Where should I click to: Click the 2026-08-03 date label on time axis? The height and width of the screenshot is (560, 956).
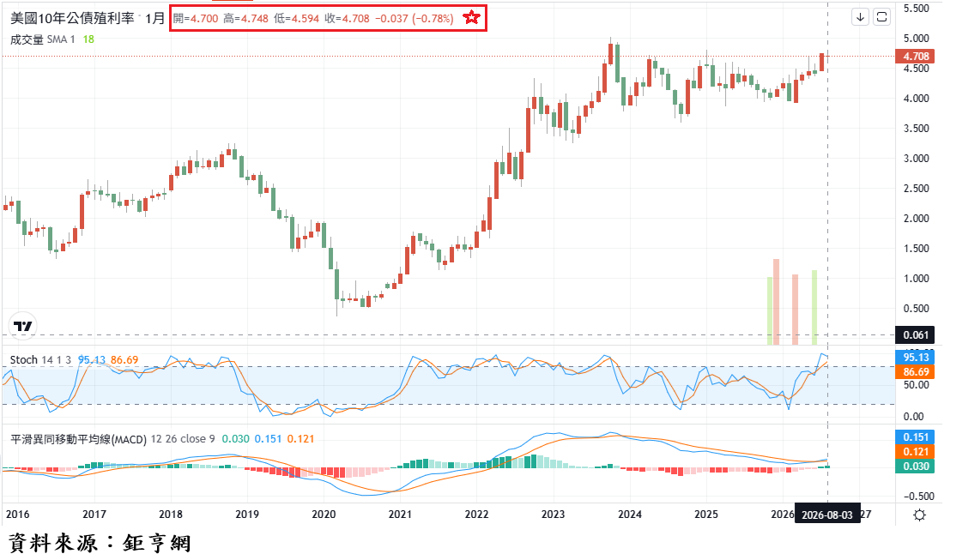pyautogui.click(x=826, y=515)
